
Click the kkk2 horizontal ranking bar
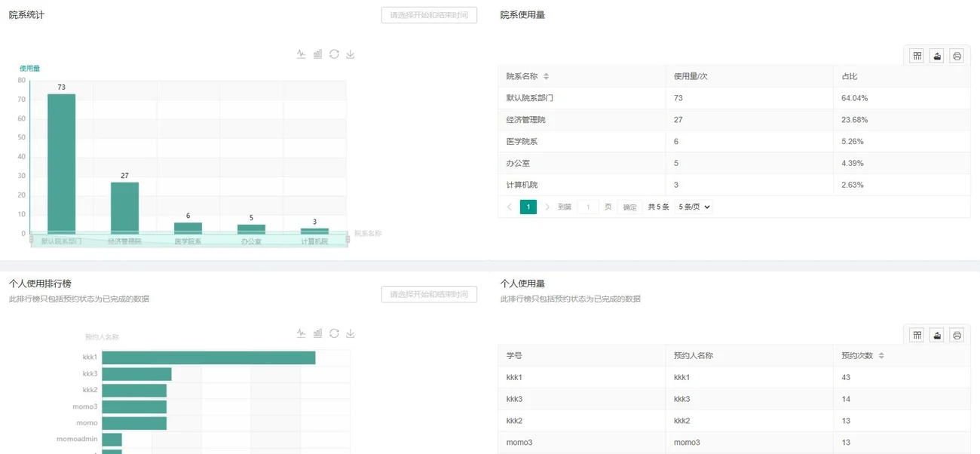pyautogui.click(x=134, y=390)
